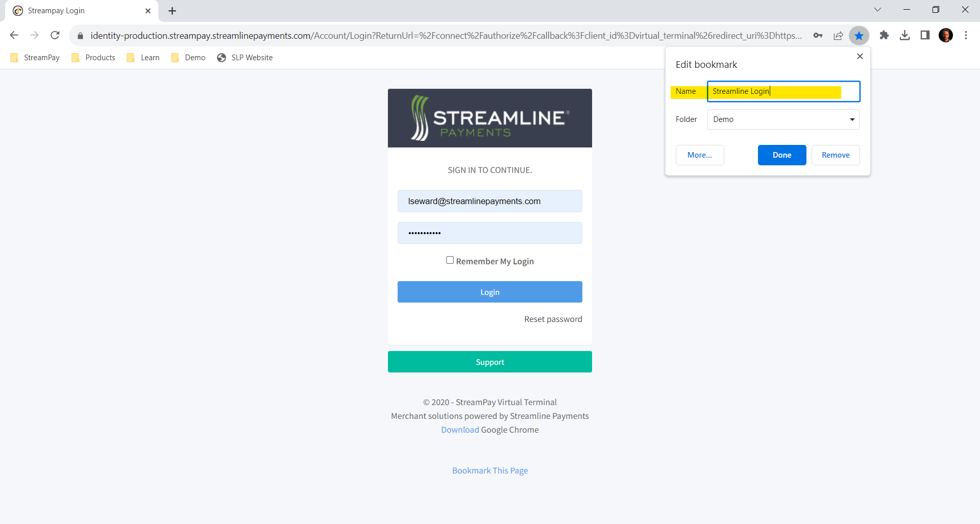Enable the Remember My Login checkbox
Viewport: 980px width, 524px height.
[x=450, y=260]
